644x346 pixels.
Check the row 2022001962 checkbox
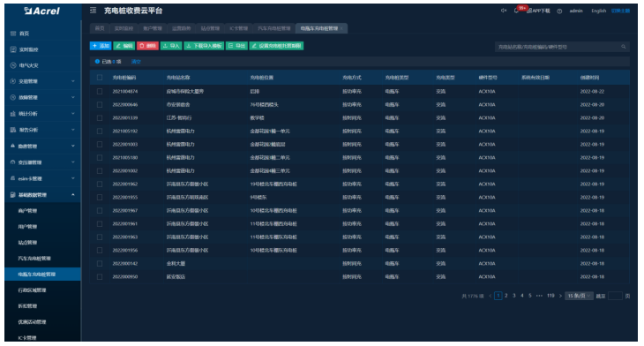coord(100,184)
